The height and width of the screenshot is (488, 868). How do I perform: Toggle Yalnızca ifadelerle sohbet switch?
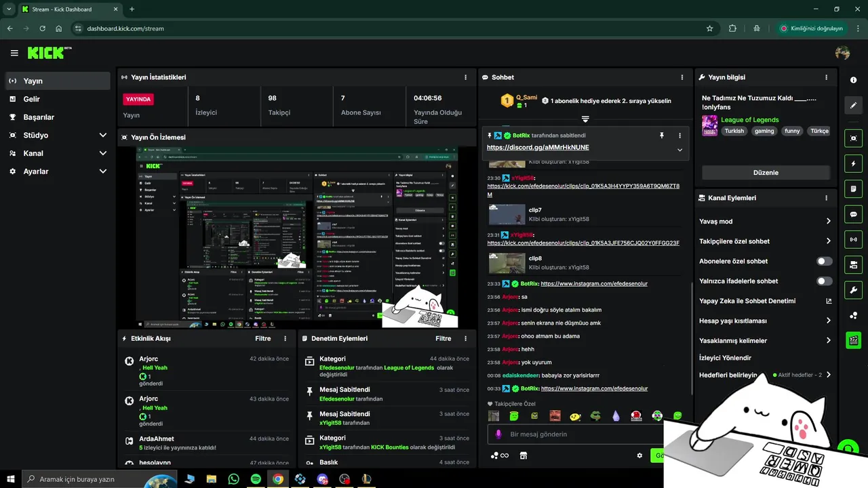pos(824,281)
